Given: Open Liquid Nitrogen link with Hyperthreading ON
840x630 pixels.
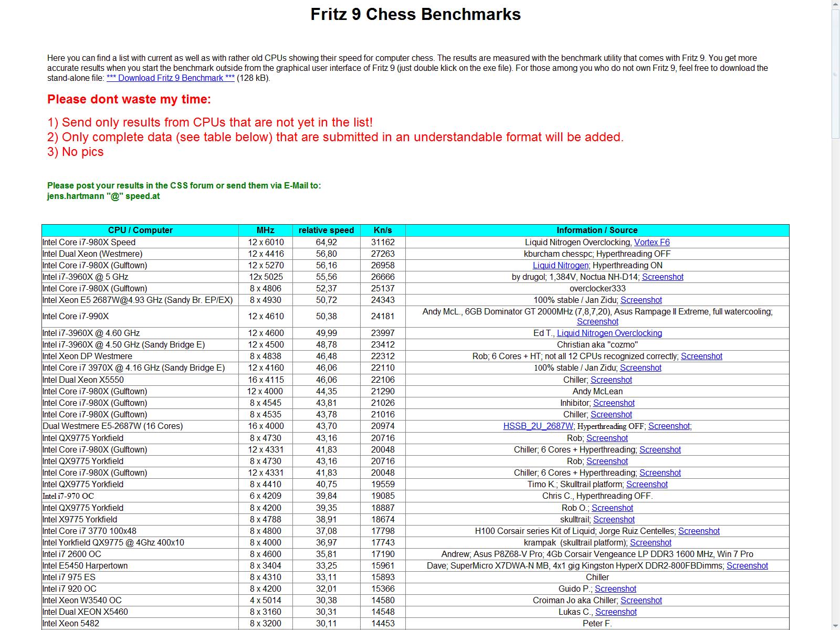Looking at the screenshot, I should [x=560, y=266].
